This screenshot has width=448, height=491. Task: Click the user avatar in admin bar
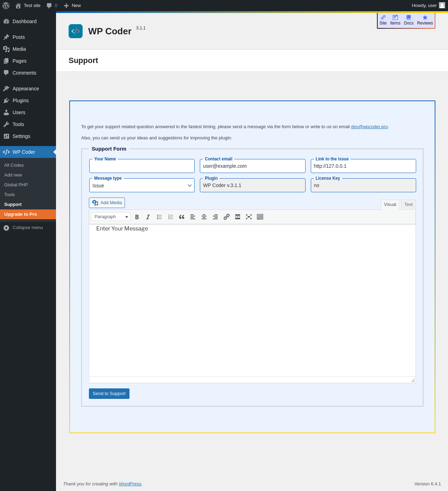click(x=442, y=5)
